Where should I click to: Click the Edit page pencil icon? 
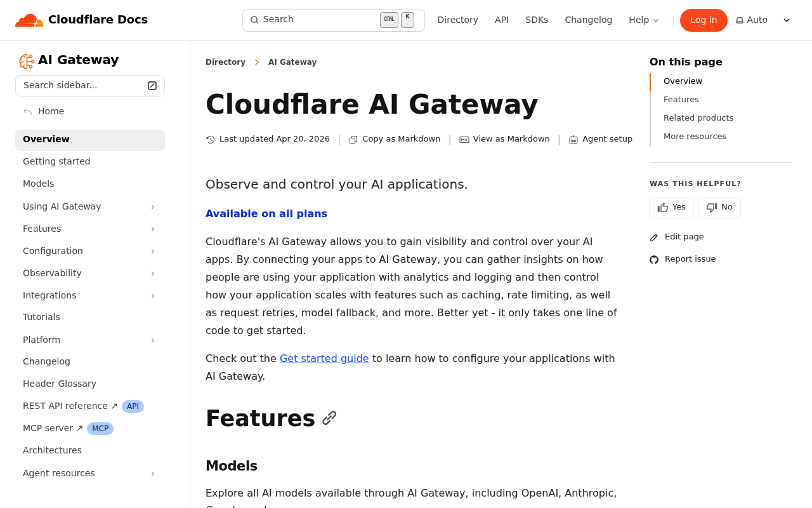(x=654, y=237)
